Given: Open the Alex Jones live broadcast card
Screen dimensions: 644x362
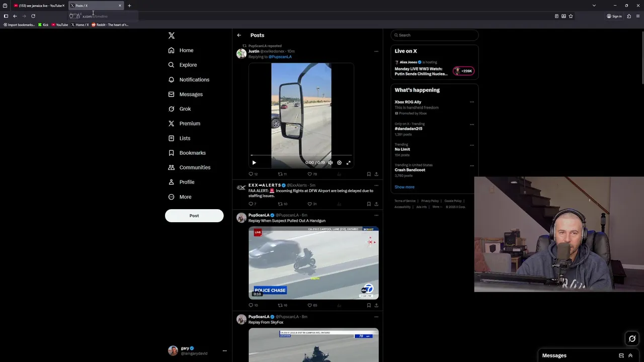Looking at the screenshot, I should (x=435, y=68).
